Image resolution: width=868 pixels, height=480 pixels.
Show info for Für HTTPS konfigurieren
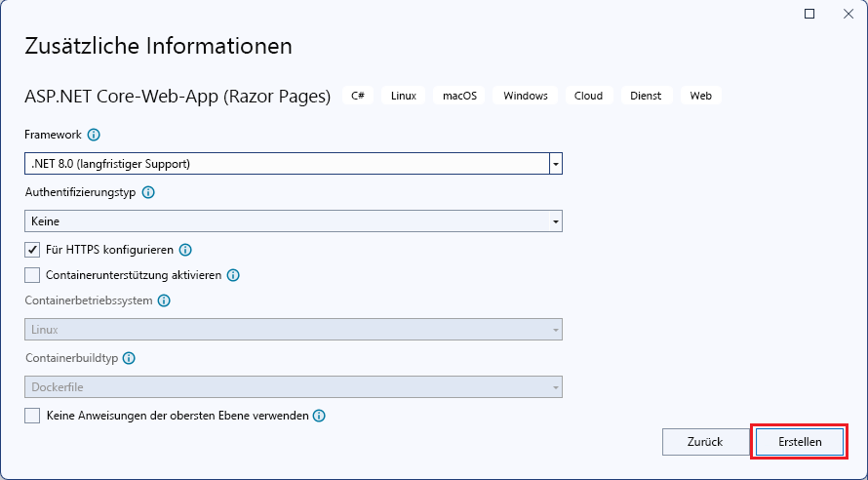pos(185,250)
